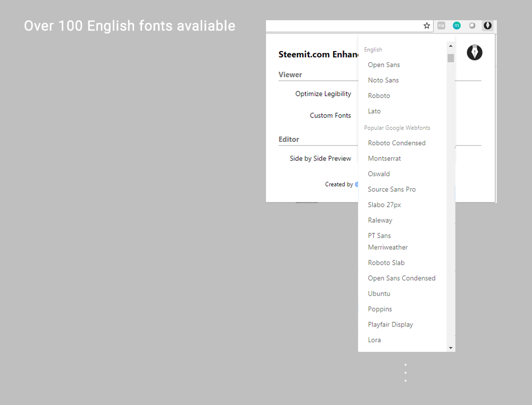Choose the Poppins font
Screen dimensions: 532x405
point(380,309)
